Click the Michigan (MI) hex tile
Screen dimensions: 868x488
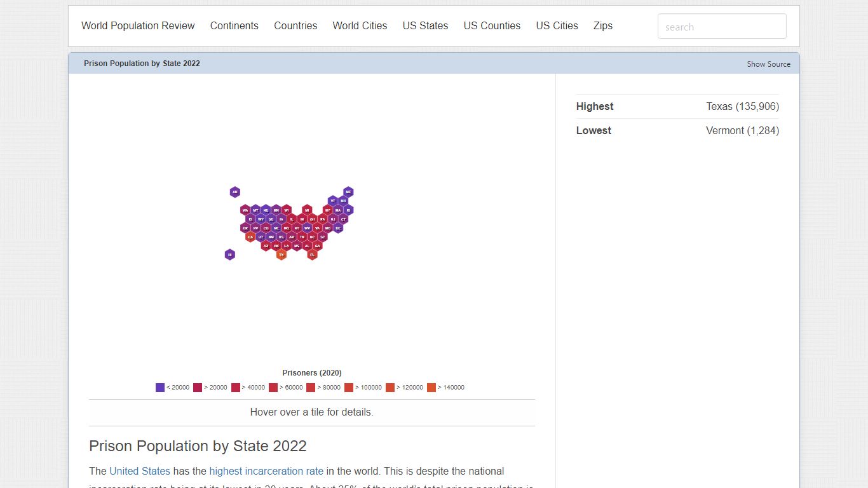coord(307,210)
